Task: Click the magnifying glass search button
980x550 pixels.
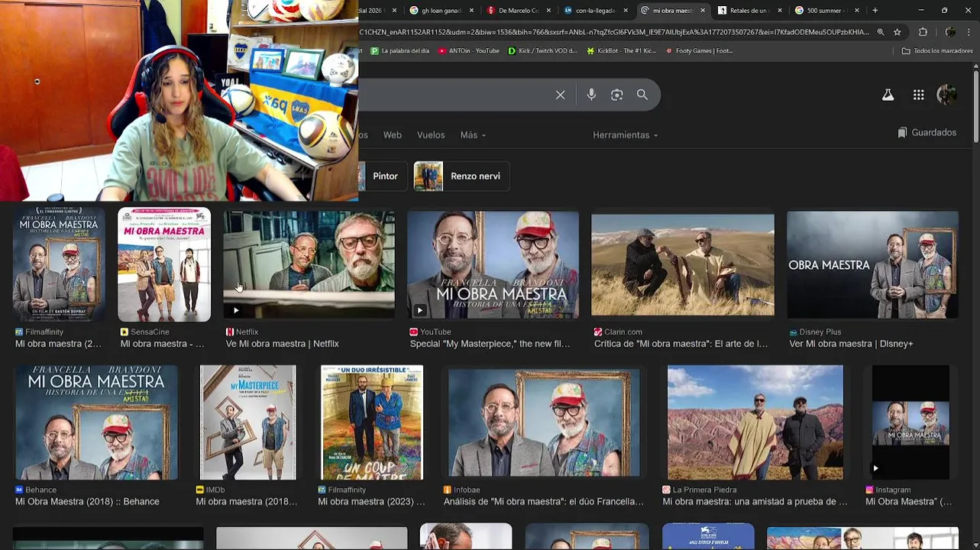Action: tap(642, 95)
